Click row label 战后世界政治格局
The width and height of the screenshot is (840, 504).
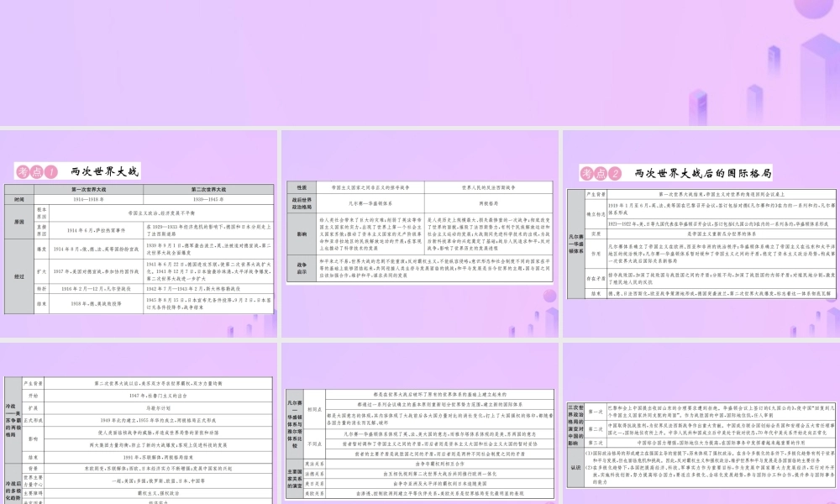302,203
